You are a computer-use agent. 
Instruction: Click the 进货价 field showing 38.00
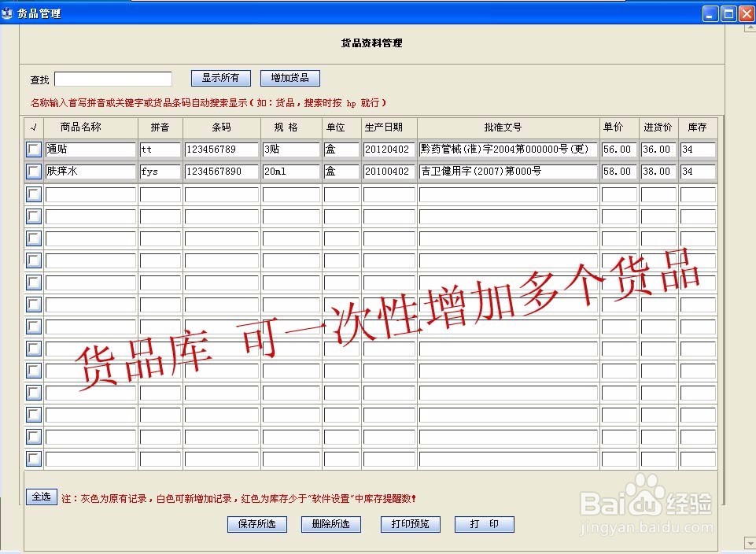pos(658,172)
